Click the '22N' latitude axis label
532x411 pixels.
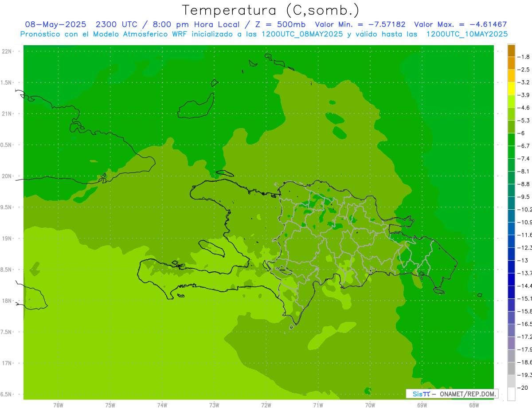point(7,51)
